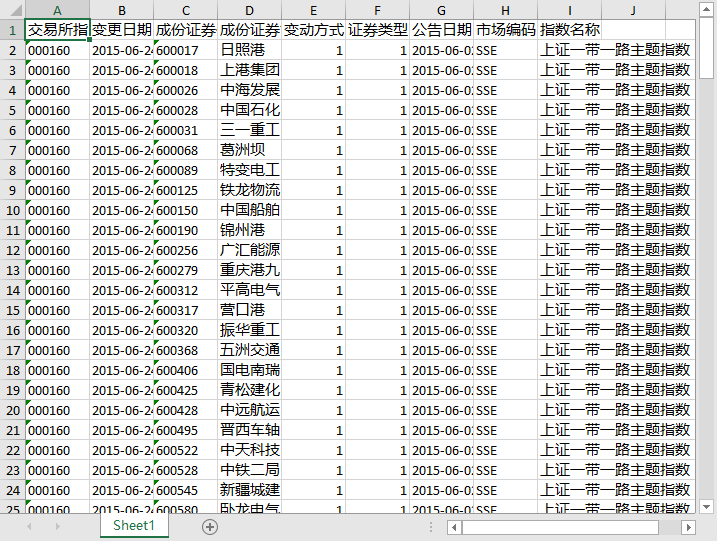The height and width of the screenshot is (541, 717).
Task: Select column G header
Action: point(442,10)
